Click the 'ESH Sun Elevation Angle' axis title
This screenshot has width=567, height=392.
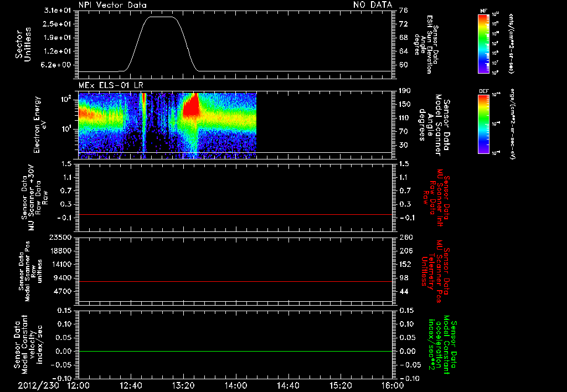coord(427,44)
